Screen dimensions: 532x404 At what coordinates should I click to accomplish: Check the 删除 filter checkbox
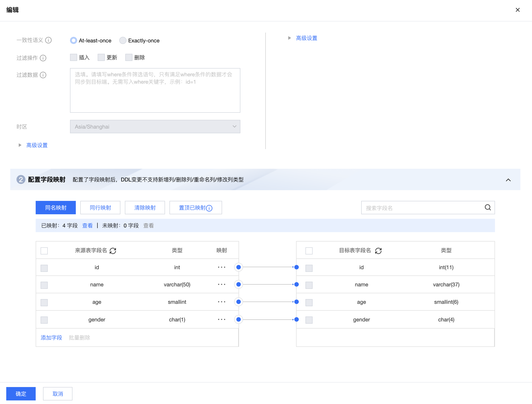(x=129, y=58)
